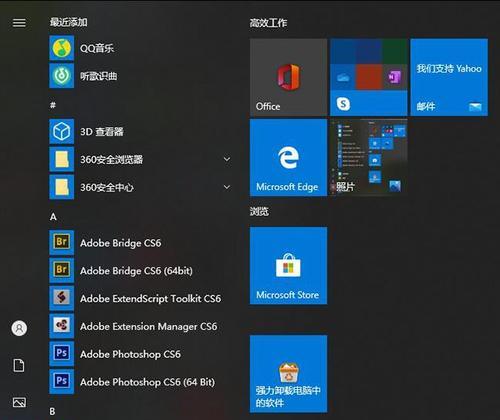Open the Microsoft Store tile

coord(288,266)
